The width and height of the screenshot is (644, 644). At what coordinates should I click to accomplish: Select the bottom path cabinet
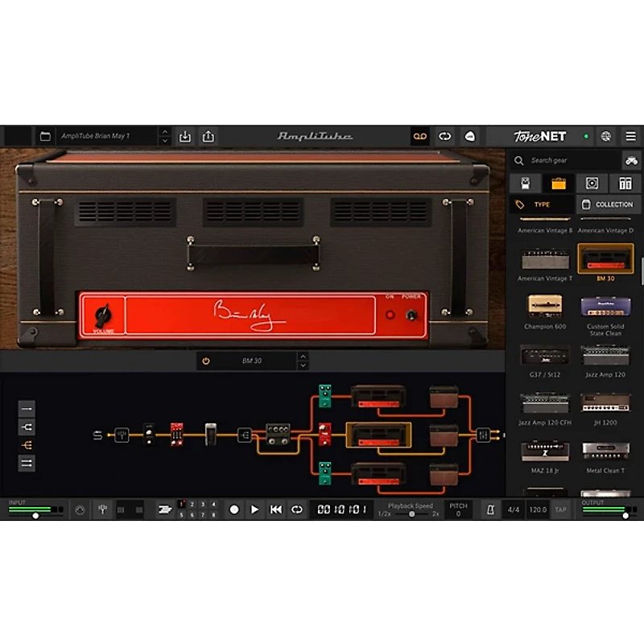(x=444, y=474)
